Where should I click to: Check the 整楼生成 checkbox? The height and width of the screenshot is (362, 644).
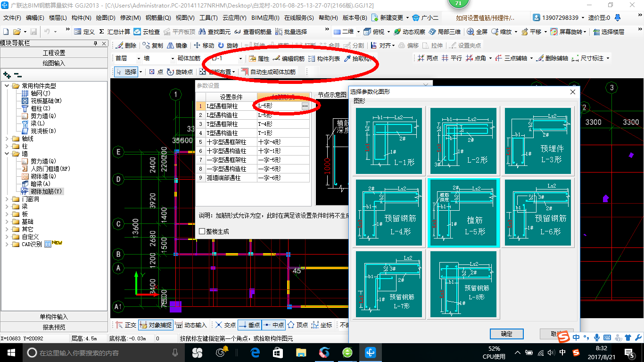202,231
